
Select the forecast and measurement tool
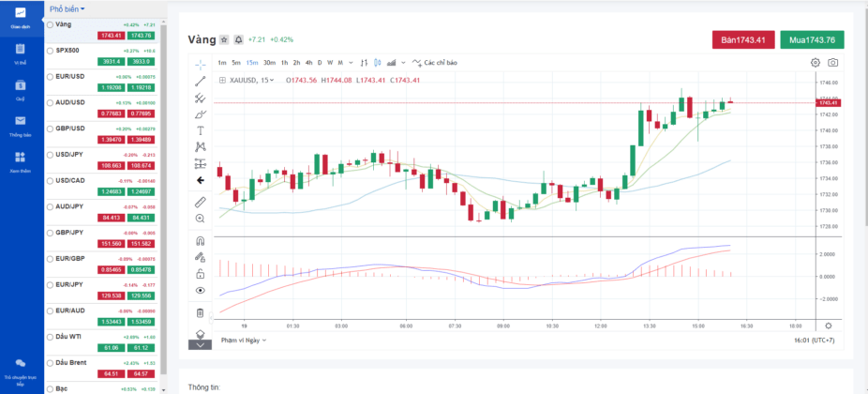(x=201, y=163)
